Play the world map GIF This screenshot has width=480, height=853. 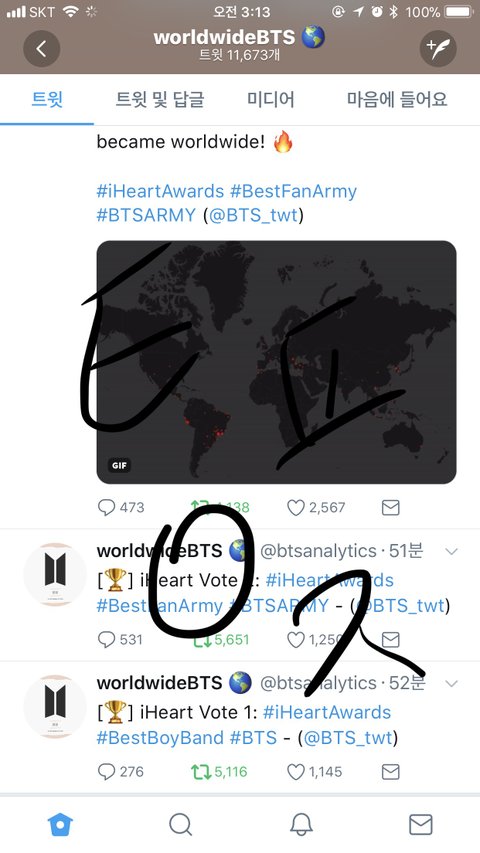276,362
